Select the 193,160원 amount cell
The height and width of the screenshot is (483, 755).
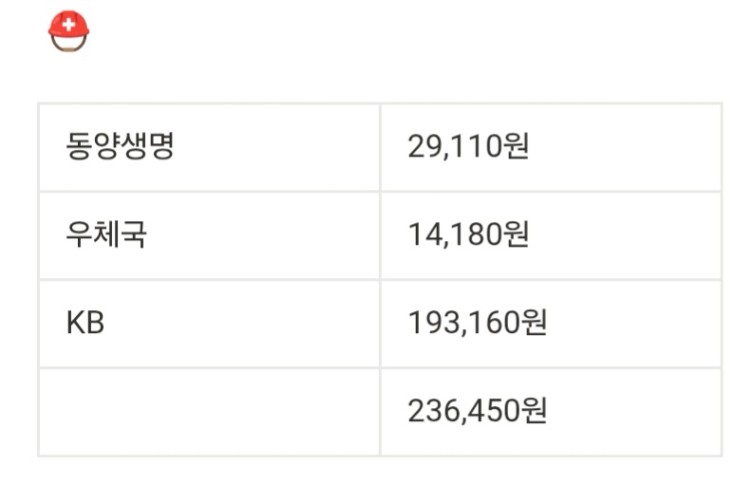coord(551,324)
